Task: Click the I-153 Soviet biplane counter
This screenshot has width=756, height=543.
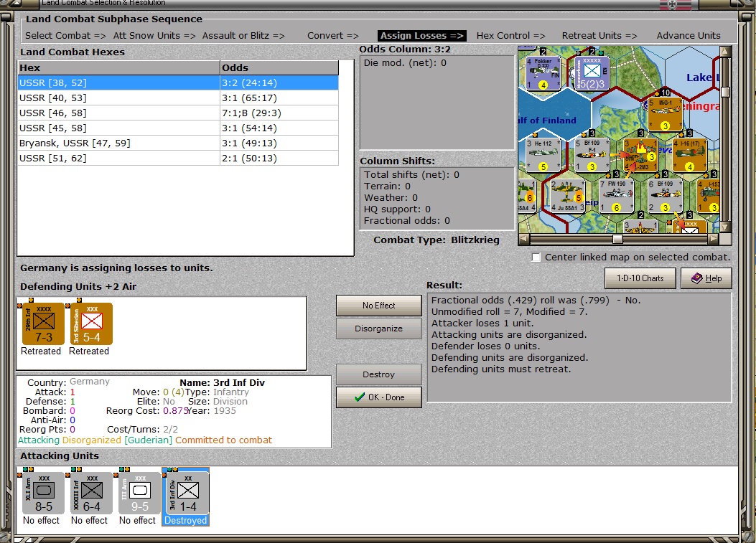Action: coord(709,196)
